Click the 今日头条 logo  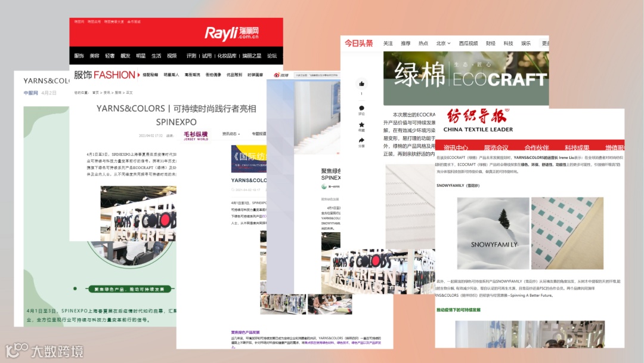click(x=358, y=43)
